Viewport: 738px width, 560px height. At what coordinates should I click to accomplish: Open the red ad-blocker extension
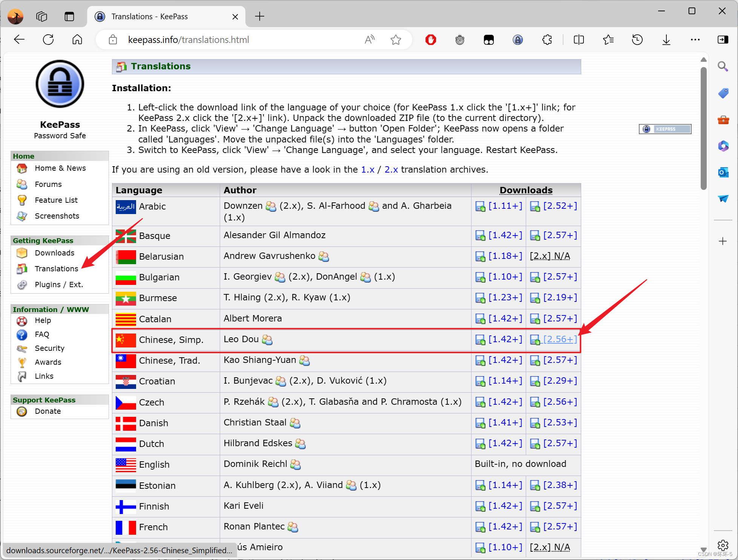(431, 40)
